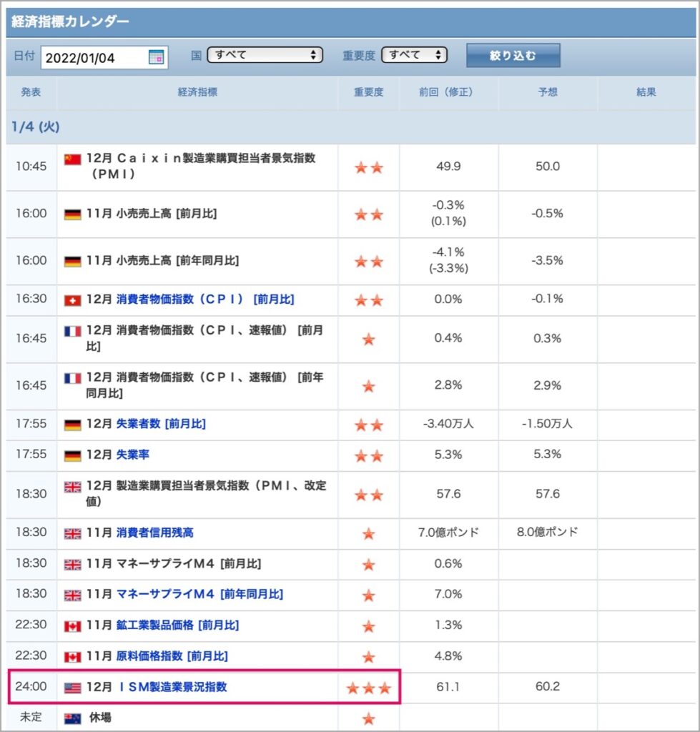Click the 絞り込む filter button
The image size is (700, 732).
coord(513,56)
